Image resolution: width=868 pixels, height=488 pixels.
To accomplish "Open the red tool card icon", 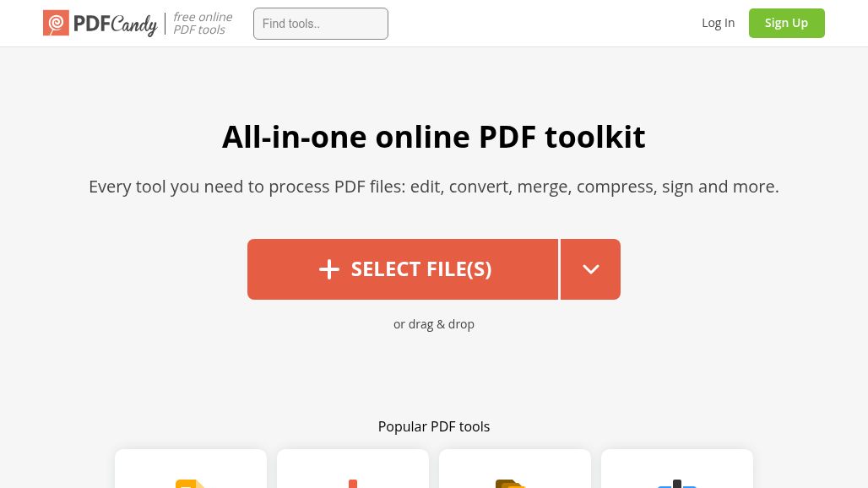I will tap(353, 484).
